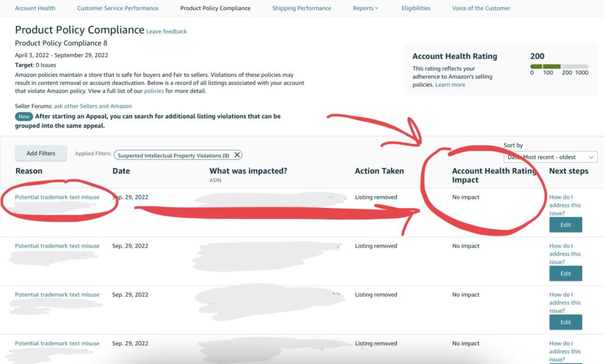604x364 pixels.
Task: Click fourth row How do I address link
Action: click(564, 351)
